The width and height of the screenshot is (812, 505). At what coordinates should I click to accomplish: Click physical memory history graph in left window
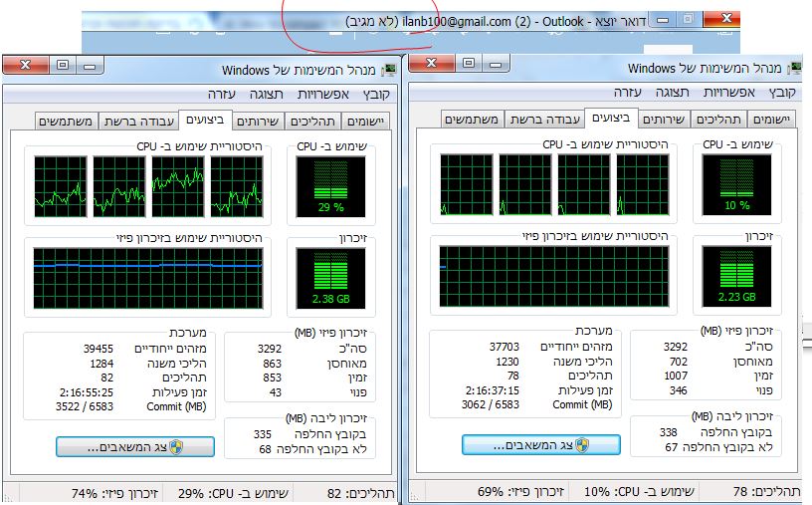[148, 279]
